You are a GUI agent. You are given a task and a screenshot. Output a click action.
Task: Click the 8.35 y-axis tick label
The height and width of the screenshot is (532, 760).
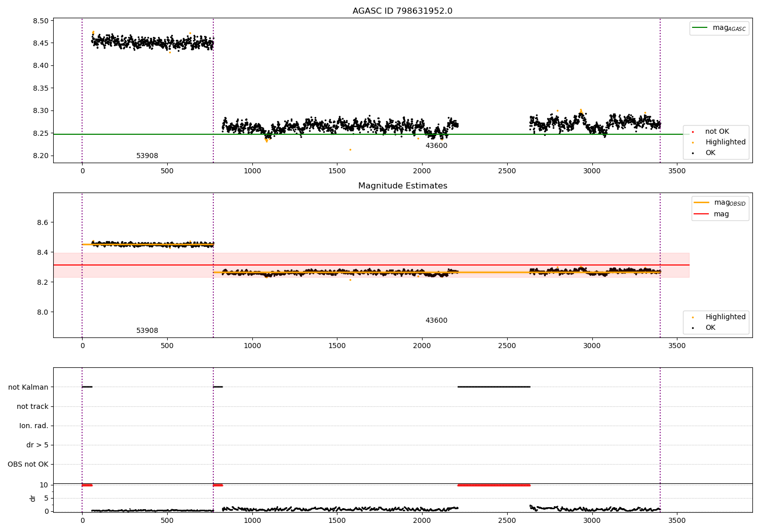tap(41, 89)
